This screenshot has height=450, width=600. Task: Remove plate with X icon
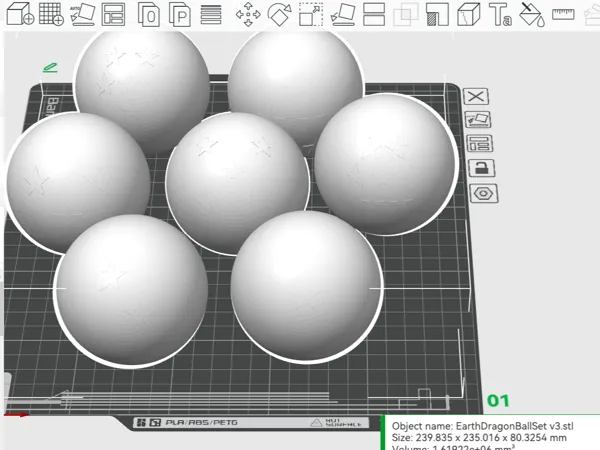pos(476,96)
